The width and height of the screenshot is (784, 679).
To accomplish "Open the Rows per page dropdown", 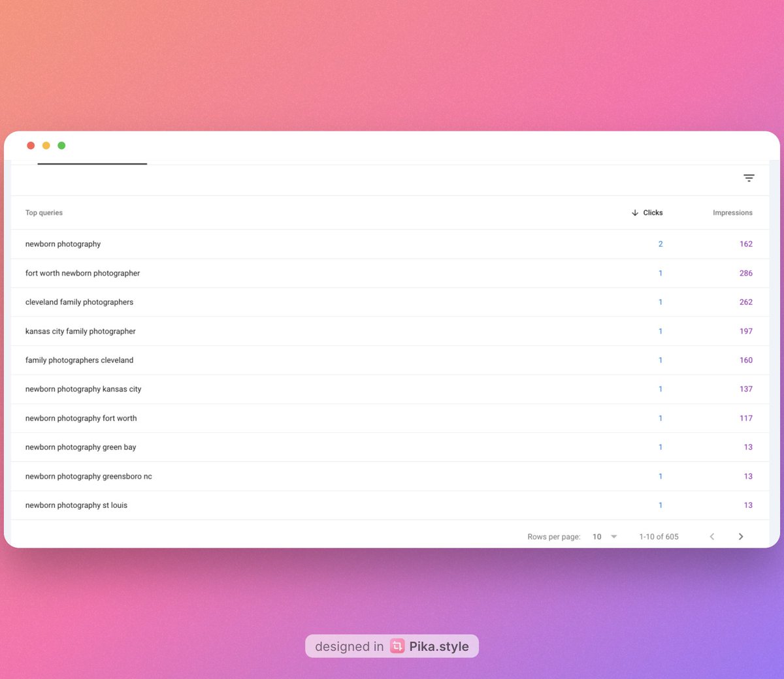I will [605, 537].
